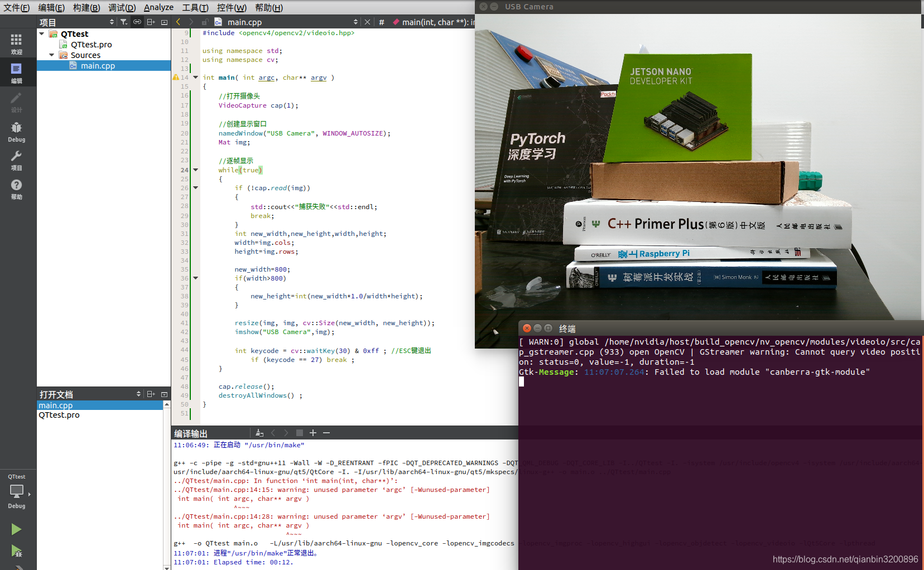Image resolution: width=924 pixels, height=570 pixels.
Task: Open the main(int, char **) symbol dropdown
Action: (x=434, y=22)
